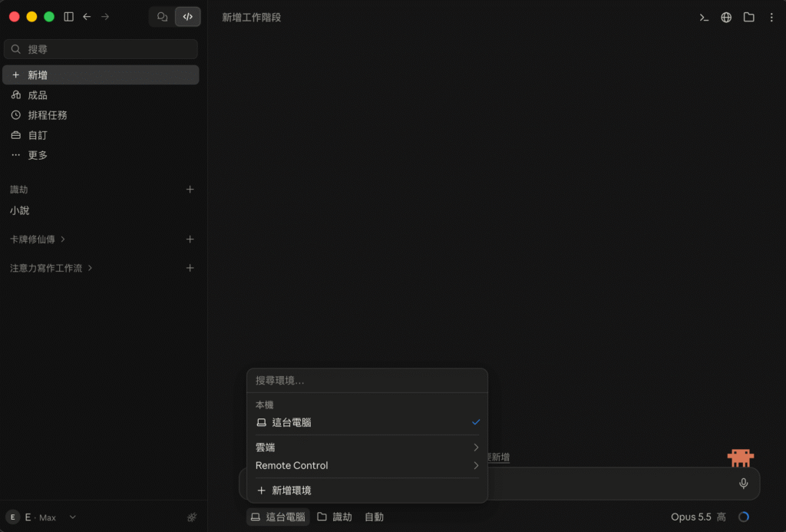
Task: Click the bug icon at sidebar bottom
Action: tap(192, 517)
